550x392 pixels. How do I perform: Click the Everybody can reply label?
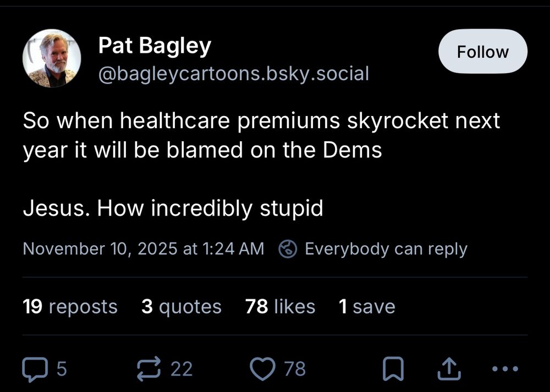tap(386, 249)
